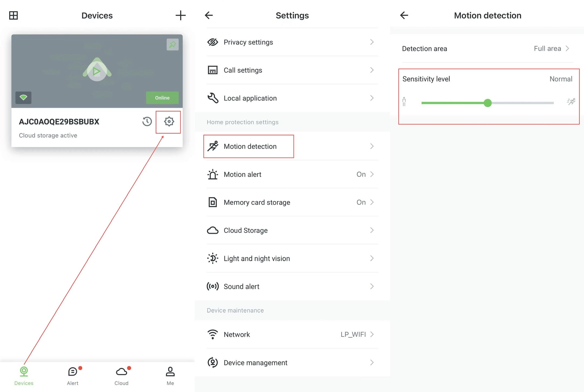Image resolution: width=584 pixels, height=392 pixels.
Task: Select device name AJC0AOQE29BSBUBX
Action: click(59, 122)
